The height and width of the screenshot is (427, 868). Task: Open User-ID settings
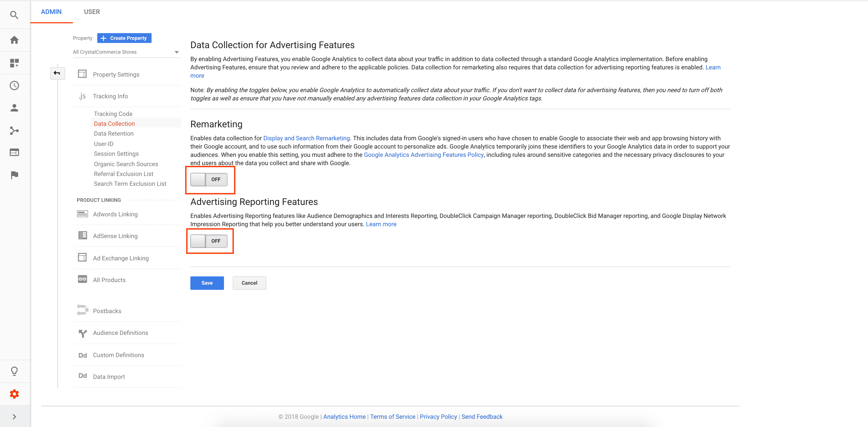pos(103,144)
